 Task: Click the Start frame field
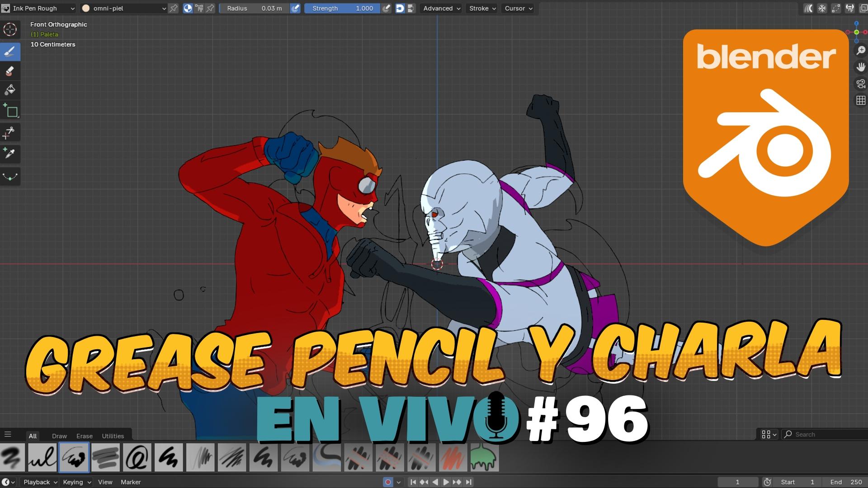[797, 482]
